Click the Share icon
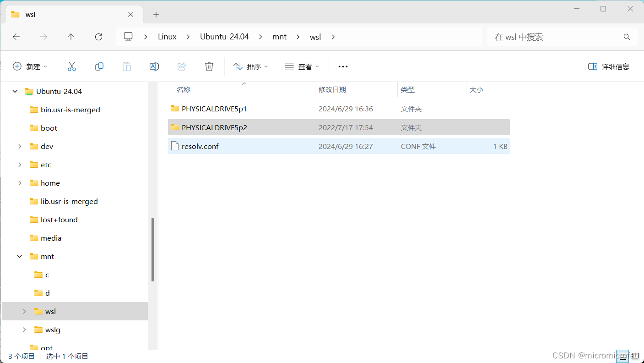 [x=182, y=66]
